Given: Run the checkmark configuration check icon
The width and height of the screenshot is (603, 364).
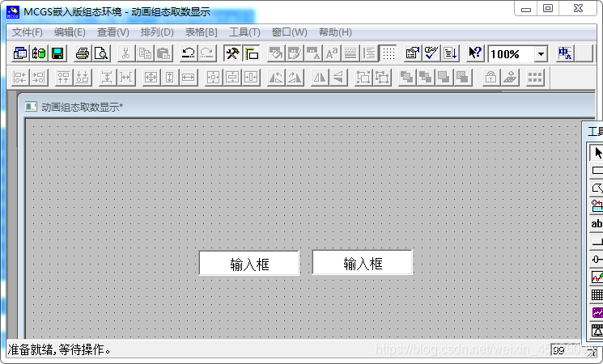Looking at the screenshot, I should (x=431, y=53).
